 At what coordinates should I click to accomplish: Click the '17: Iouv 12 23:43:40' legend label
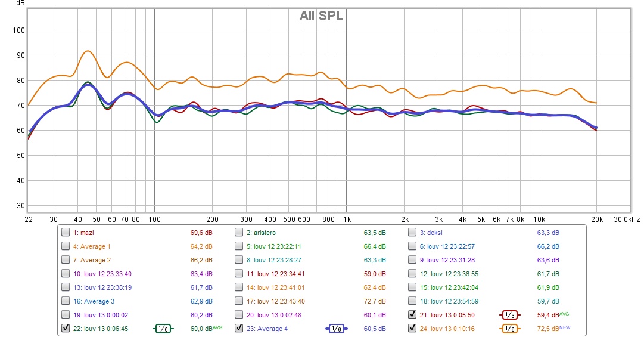click(x=276, y=301)
